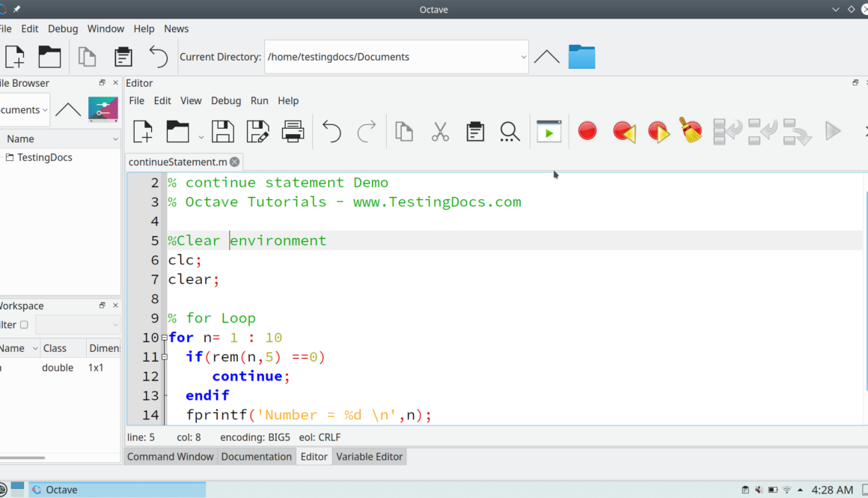Open File Browser actions settings icon

[x=103, y=109]
